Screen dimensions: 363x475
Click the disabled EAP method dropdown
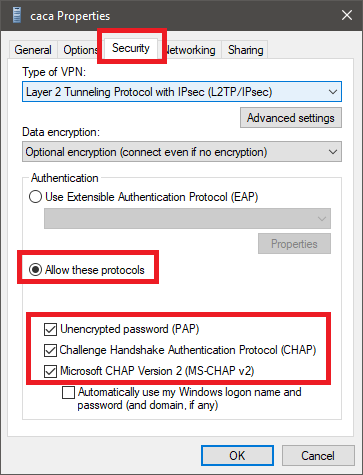coord(187,219)
